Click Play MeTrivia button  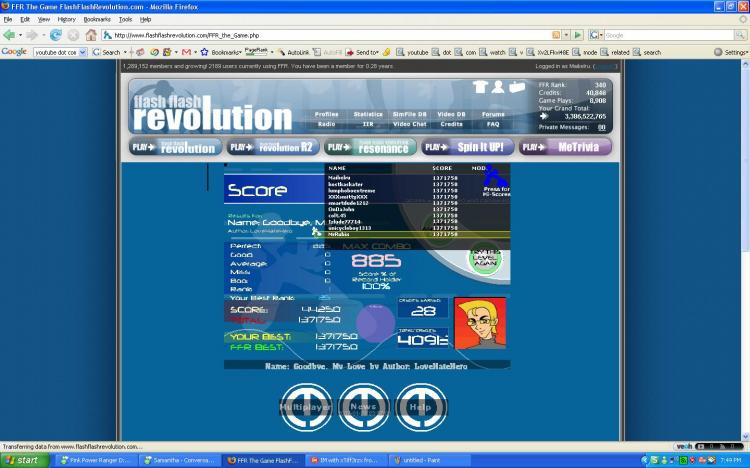[565, 147]
